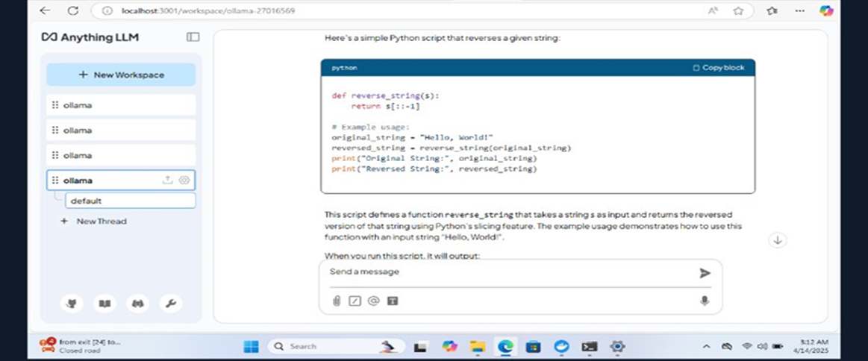This screenshot has height=361, width=868.
Task: Open Microsoft Store from the taskbar
Action: coord(533,347)
